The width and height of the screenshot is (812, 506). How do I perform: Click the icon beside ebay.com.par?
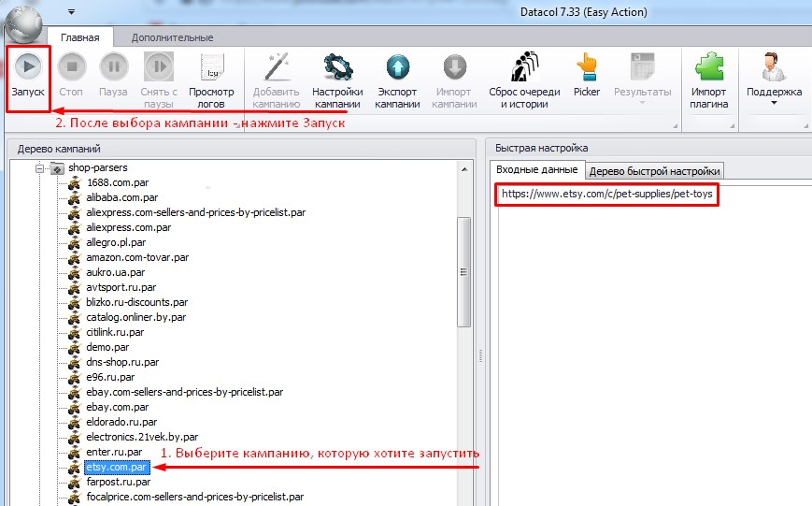point(75,408)
